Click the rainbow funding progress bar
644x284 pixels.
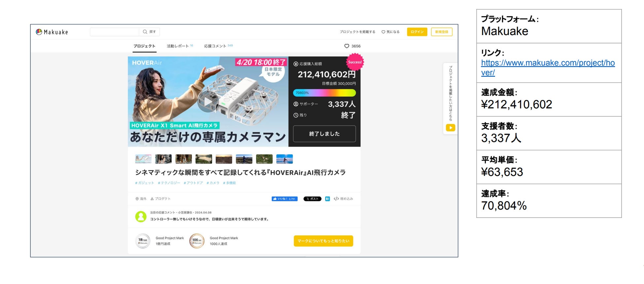pyautogui.click(x=324, y=93)
